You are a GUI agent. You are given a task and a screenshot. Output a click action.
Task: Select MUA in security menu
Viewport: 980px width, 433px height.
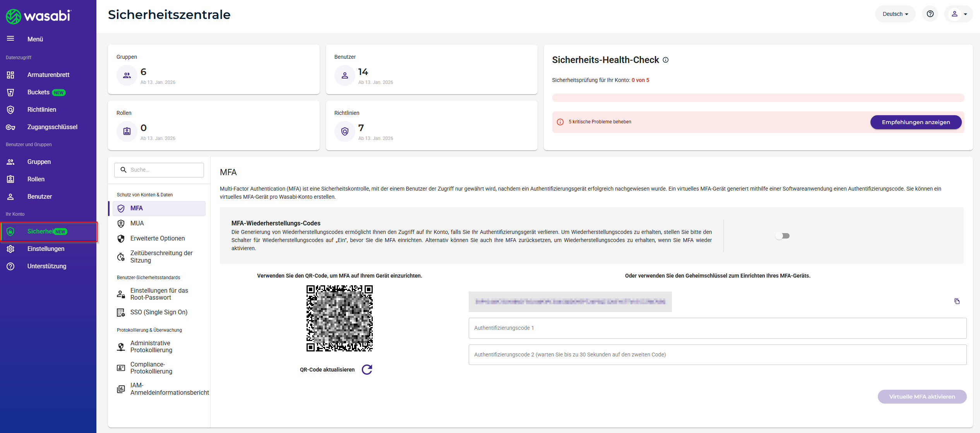click(x=137, y=223)
